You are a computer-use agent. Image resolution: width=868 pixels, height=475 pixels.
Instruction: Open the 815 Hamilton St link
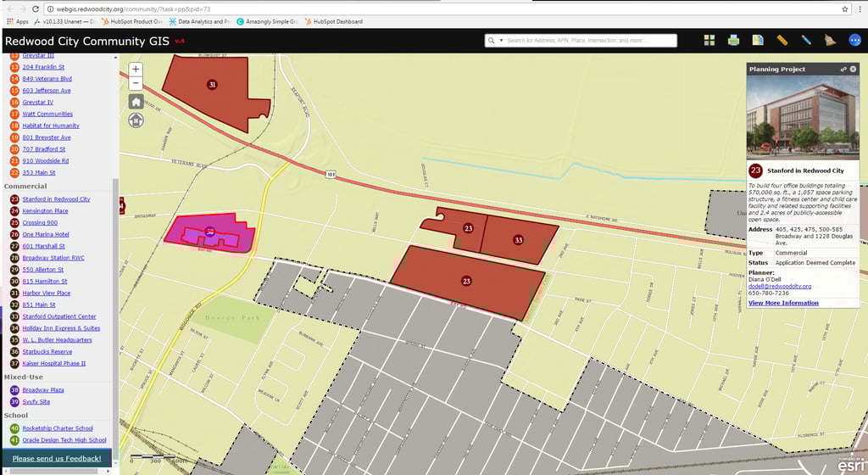click(44, 282)
